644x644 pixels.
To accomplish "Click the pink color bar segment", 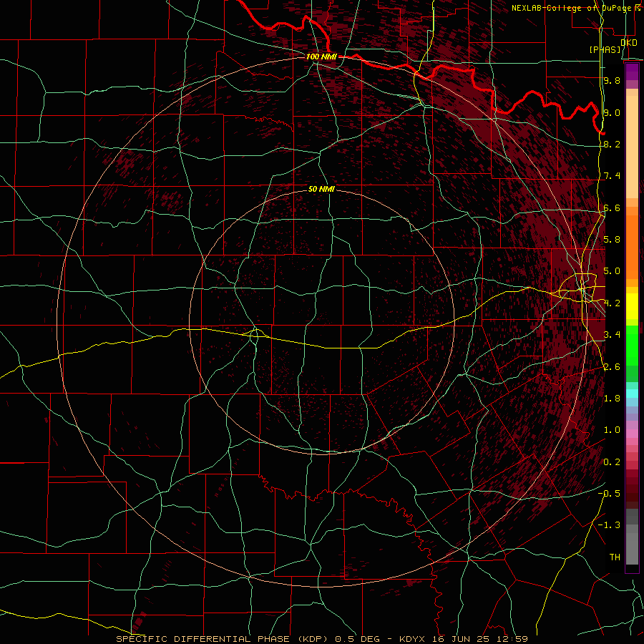I will 632,434.
